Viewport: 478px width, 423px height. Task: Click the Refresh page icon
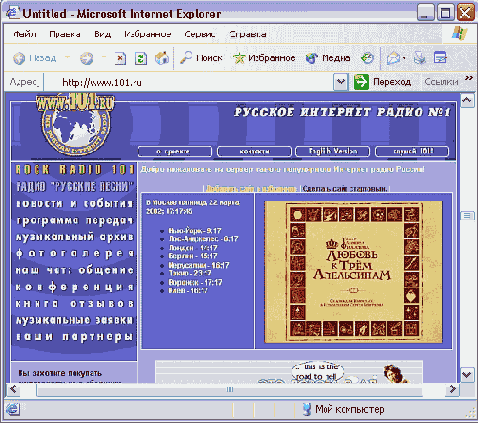(141, 59)
